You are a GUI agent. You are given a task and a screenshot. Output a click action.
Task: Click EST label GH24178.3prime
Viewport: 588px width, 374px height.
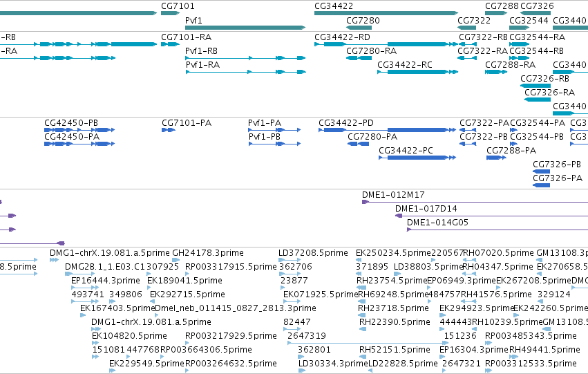[208, 253]
